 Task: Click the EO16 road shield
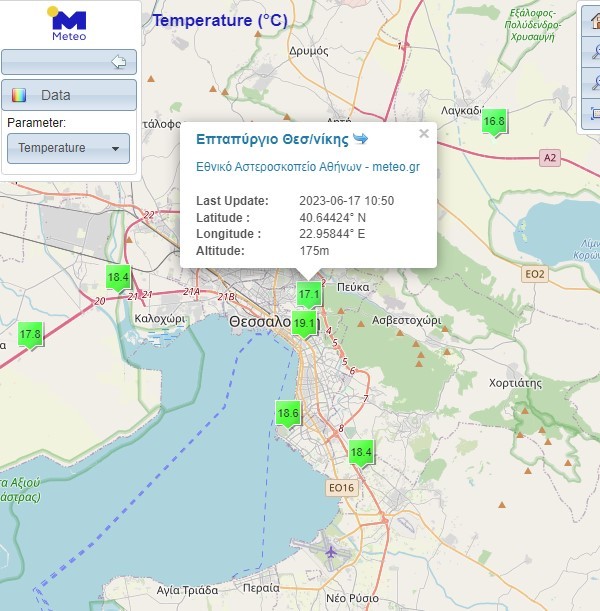(341, 488)
